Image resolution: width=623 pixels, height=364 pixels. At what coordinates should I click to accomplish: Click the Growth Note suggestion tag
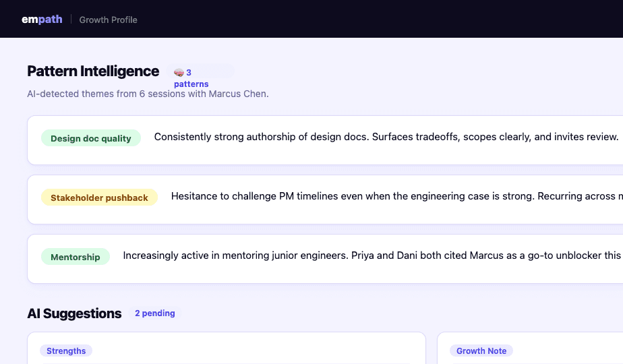coord(481,351)
